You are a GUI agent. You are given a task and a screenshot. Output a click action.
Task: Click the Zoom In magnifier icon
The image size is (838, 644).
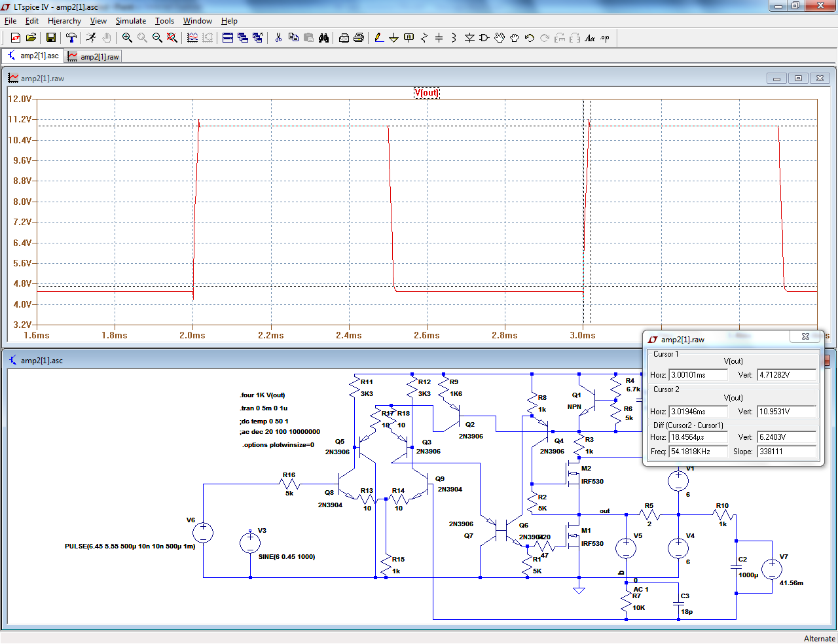(x=127, y=38)
